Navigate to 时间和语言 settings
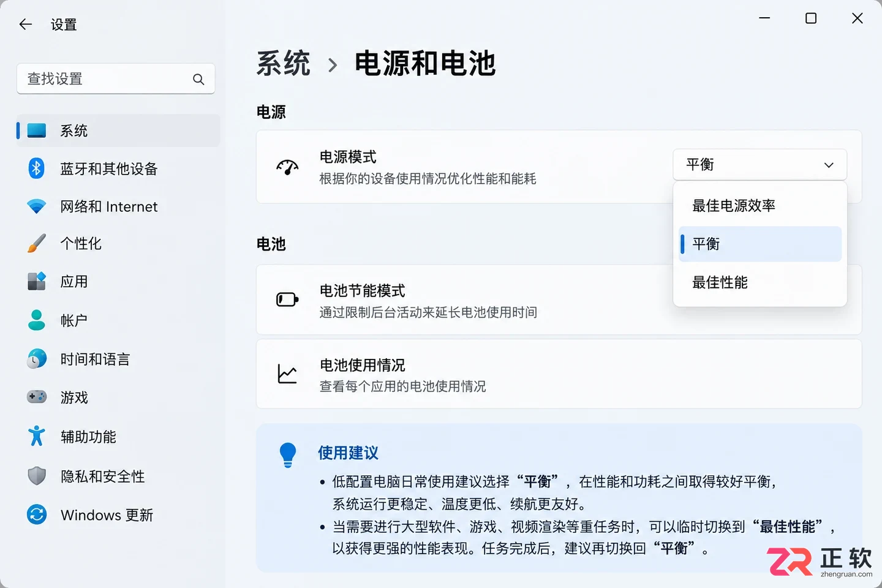Screen dimensions: 882x588 click(x=118, y=359)
